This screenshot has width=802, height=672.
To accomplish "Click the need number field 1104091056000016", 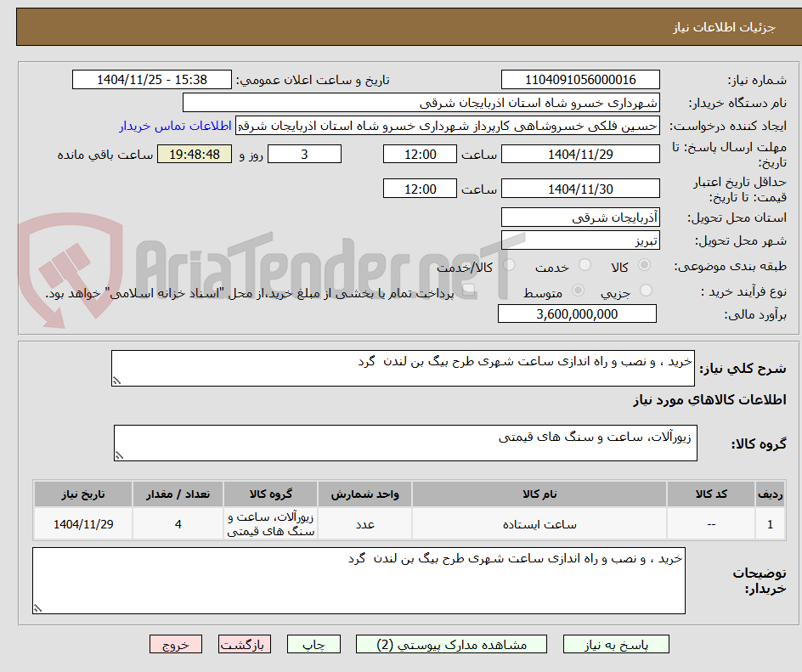I will pos(580,80).
